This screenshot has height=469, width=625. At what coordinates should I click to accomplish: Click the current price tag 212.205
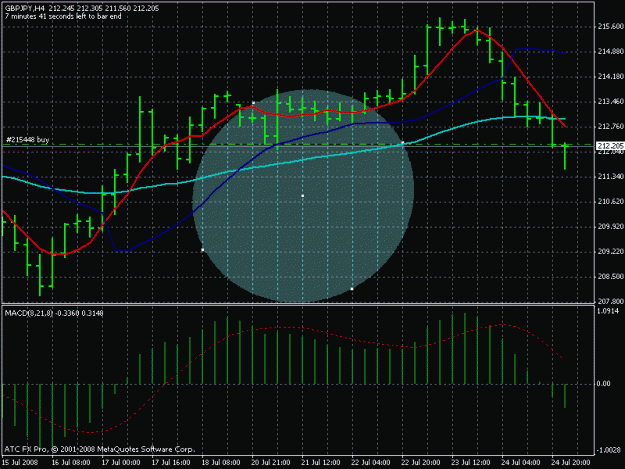tap(610, 146)
